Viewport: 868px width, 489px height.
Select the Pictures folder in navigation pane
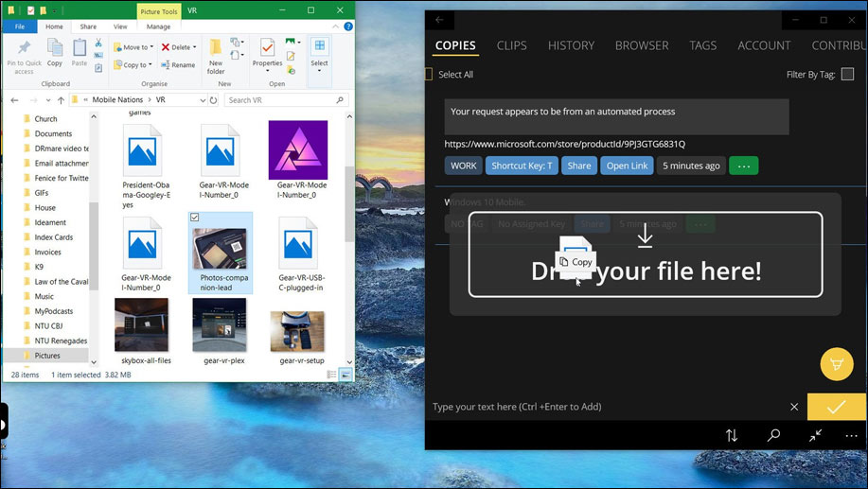coord(46,356)
